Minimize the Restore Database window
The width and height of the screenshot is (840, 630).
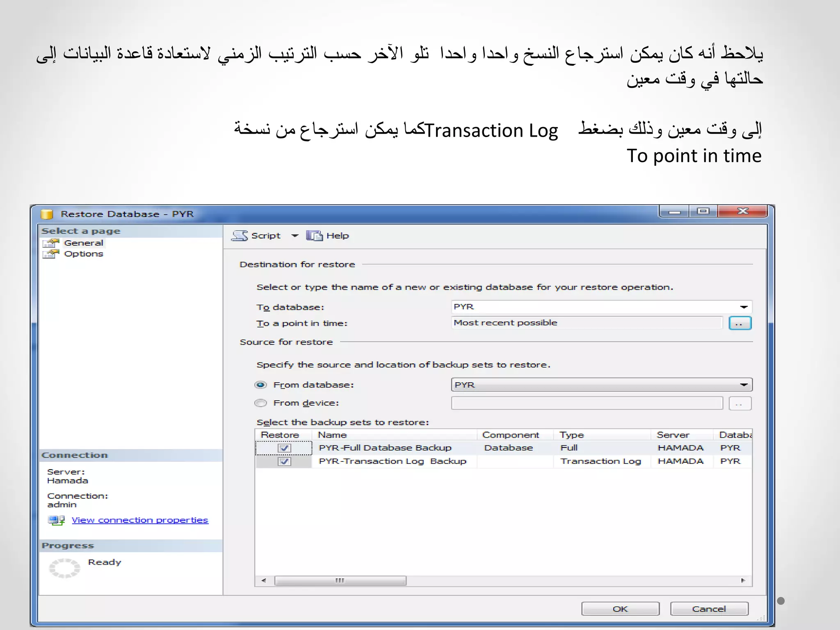coord(675,212)
